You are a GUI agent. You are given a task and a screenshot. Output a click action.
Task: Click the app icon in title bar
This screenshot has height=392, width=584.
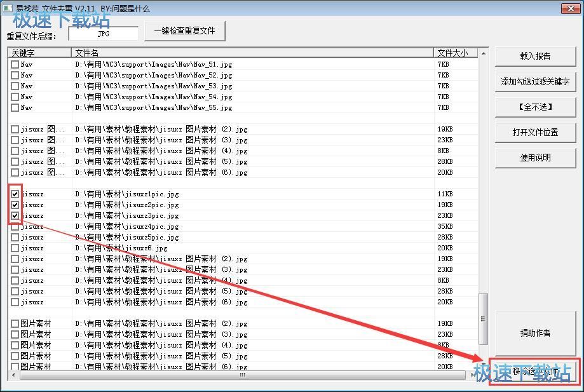click(8, 8)
